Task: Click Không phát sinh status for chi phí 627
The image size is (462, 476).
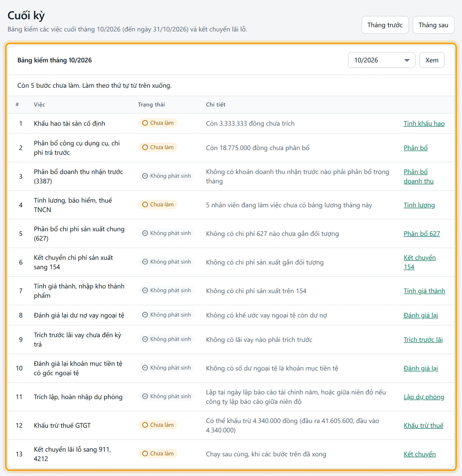Action: (166, 233)
